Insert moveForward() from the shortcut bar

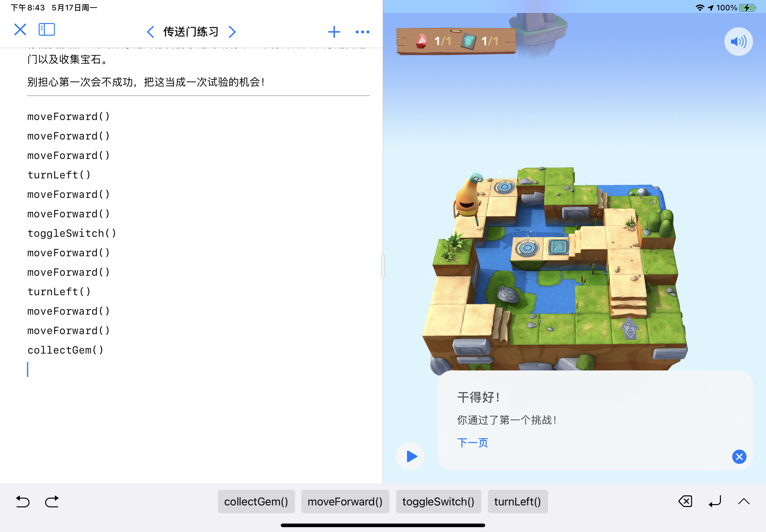coord(345,501)
